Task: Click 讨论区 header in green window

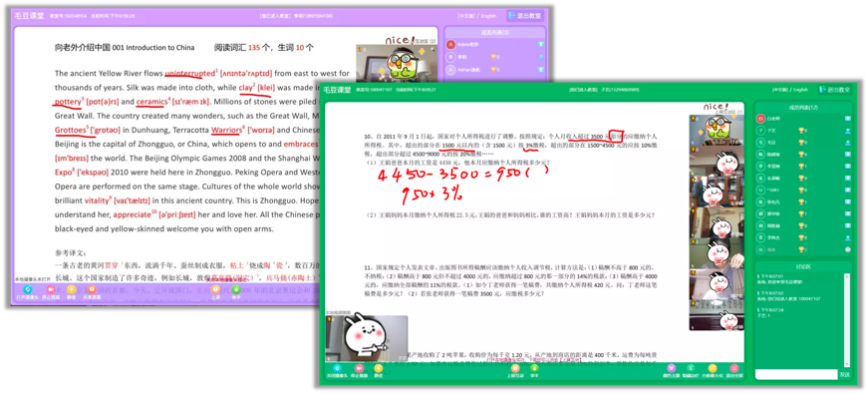Action: pyautogui.click(x=802, y=266)
